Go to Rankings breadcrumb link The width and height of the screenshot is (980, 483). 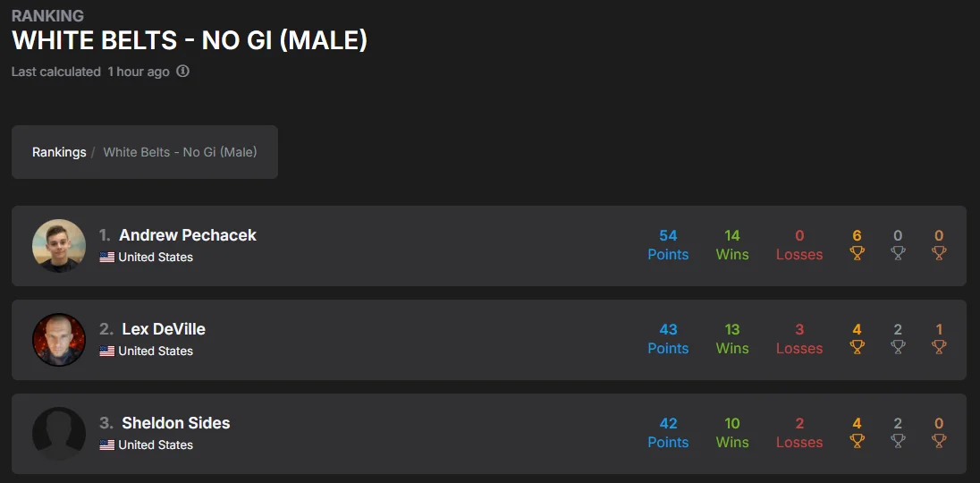tap(59, 152)
